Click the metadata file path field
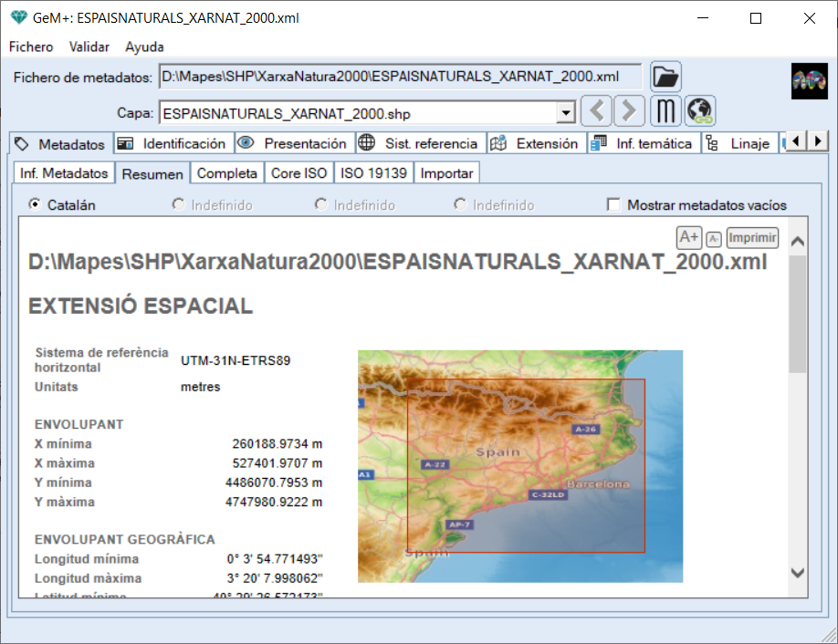The image size is (838, 644). point(400,77)
